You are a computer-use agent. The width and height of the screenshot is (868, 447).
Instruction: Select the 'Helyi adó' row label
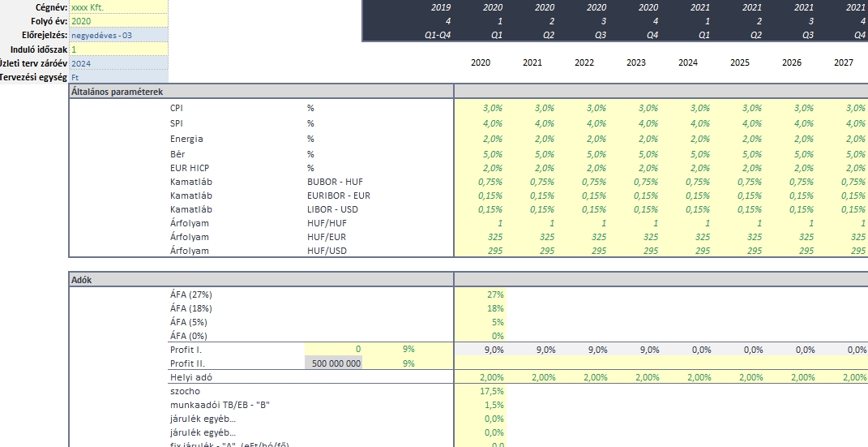coord(191,377)
